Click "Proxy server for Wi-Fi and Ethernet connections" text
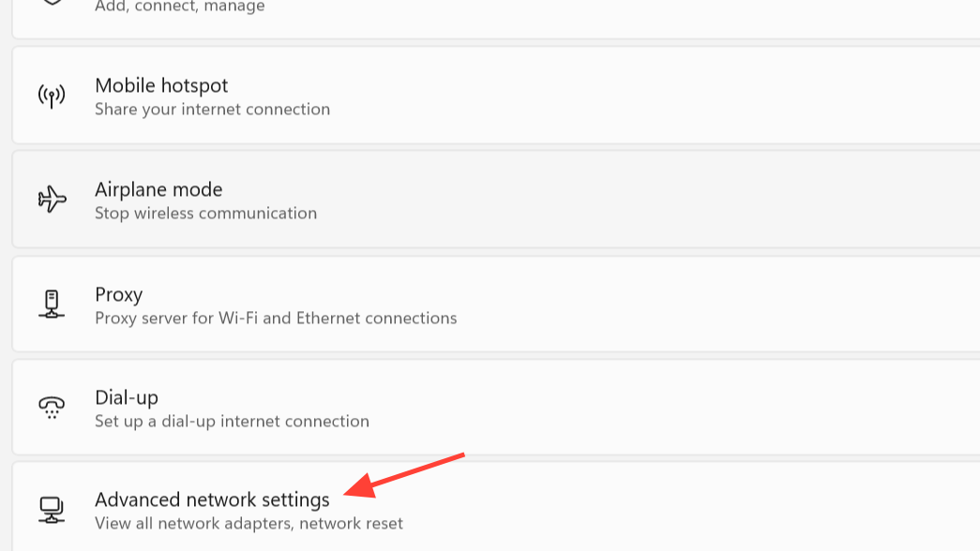980x551 pixels. 276,319
